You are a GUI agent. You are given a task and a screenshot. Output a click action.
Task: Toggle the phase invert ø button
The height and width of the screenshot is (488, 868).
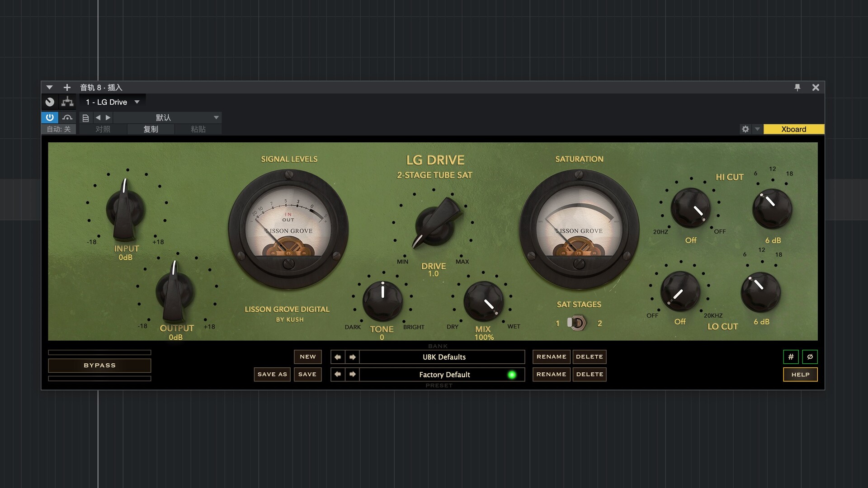click(x=810, y=357)
